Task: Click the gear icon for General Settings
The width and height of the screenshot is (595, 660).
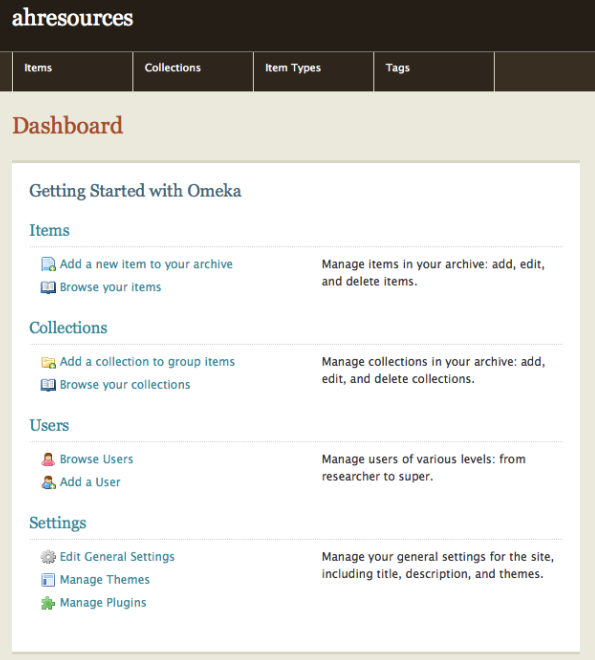Action: pos(48,557)
